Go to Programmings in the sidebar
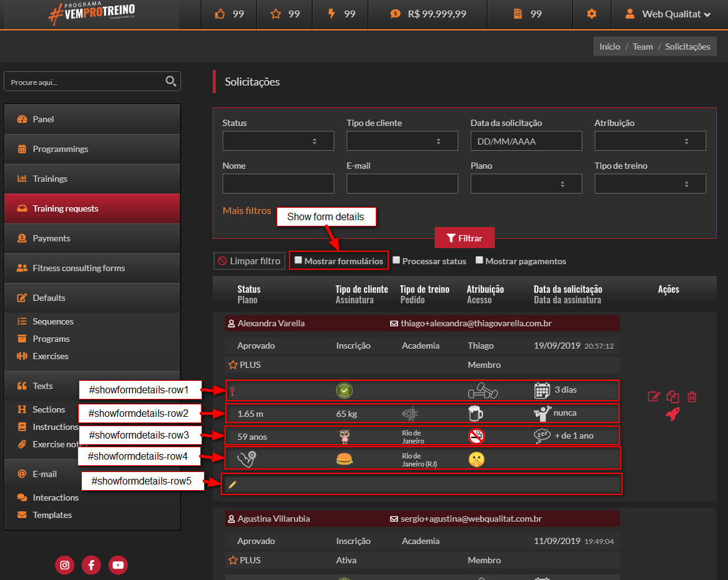 92,149
